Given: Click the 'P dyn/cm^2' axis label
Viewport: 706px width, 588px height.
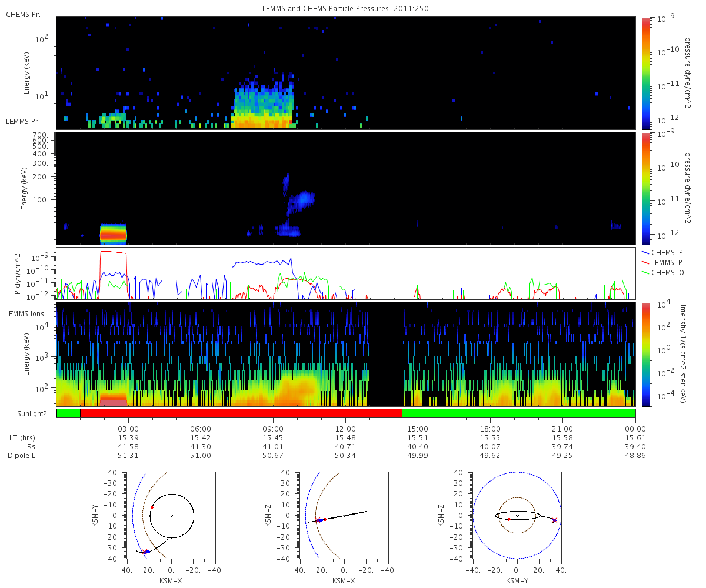Looking at the screenshot, I should pyautogui.click(x=16, y=275).
